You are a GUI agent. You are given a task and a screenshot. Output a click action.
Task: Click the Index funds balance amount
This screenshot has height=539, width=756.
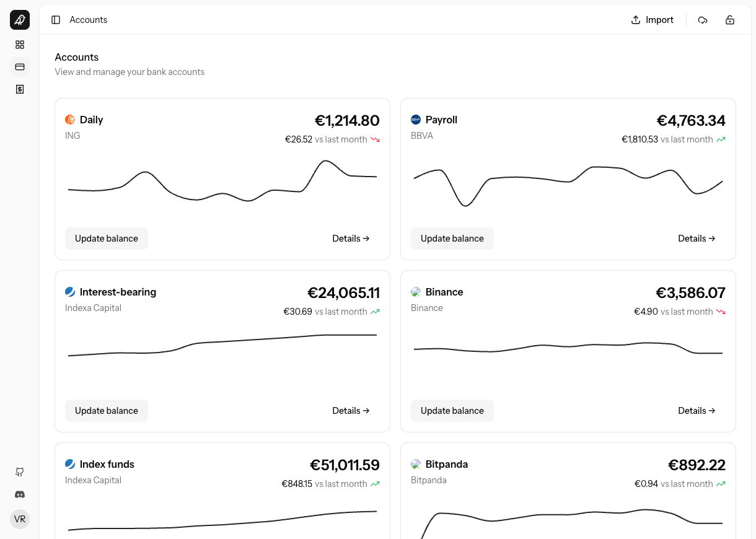tap(345, 464)
